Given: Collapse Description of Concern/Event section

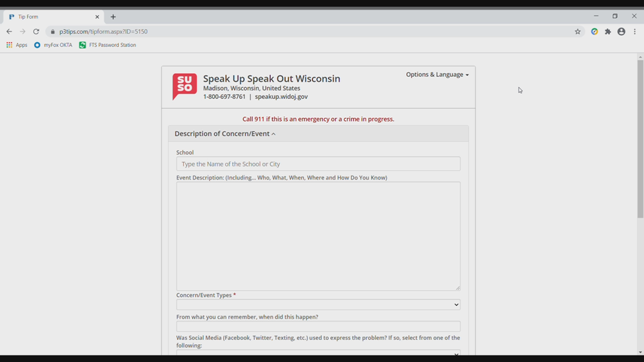Looking at the screenshot, I should [x=225, y=134].
